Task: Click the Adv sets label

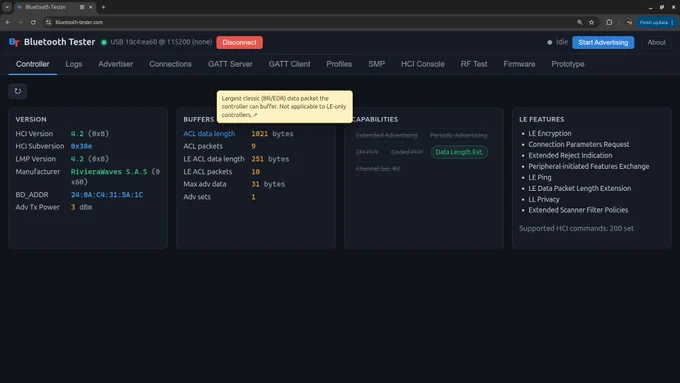Action: click(x=197, y=197)
